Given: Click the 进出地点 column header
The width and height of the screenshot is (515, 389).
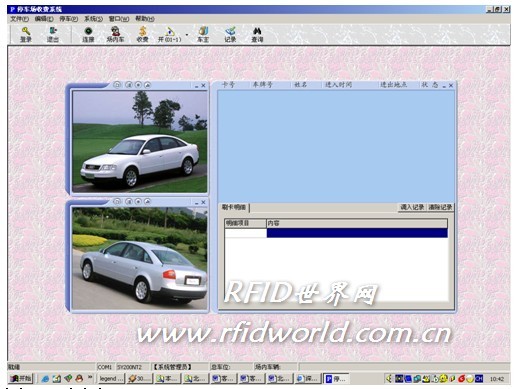Looking at the screenshot, I should (394, 85).
